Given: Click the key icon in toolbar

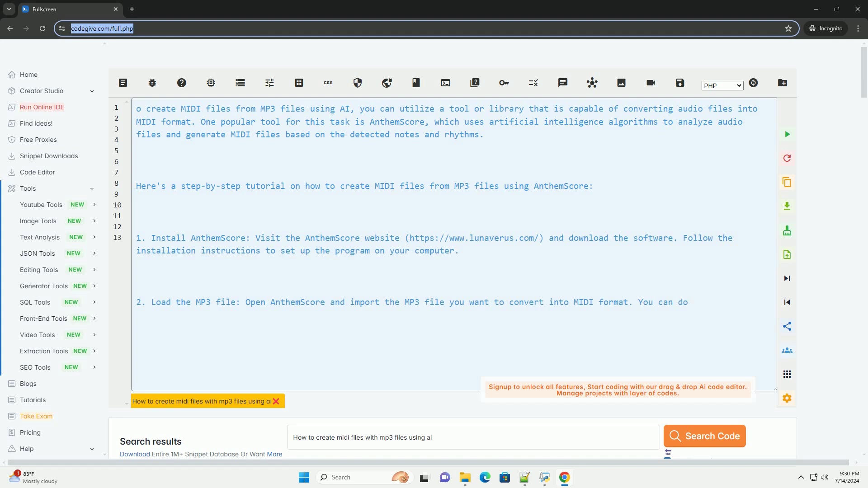Looking at the screenshot, I should click(x=504, y=83).
